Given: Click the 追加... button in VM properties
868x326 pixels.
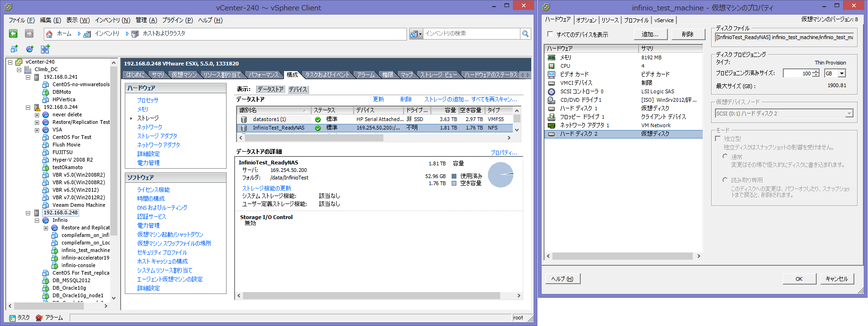Looking at the screenshot, I should pos(650,34).
